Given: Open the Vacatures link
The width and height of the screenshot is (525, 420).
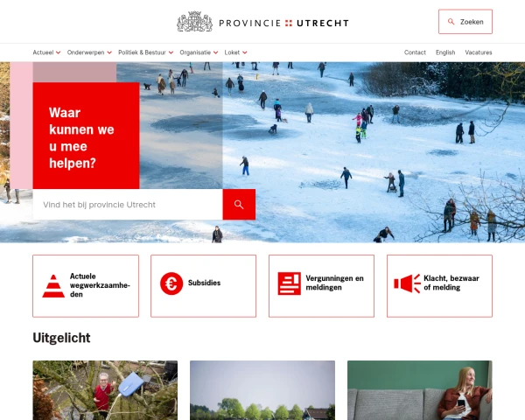Looking at the screenshot, I should point(479,52).
